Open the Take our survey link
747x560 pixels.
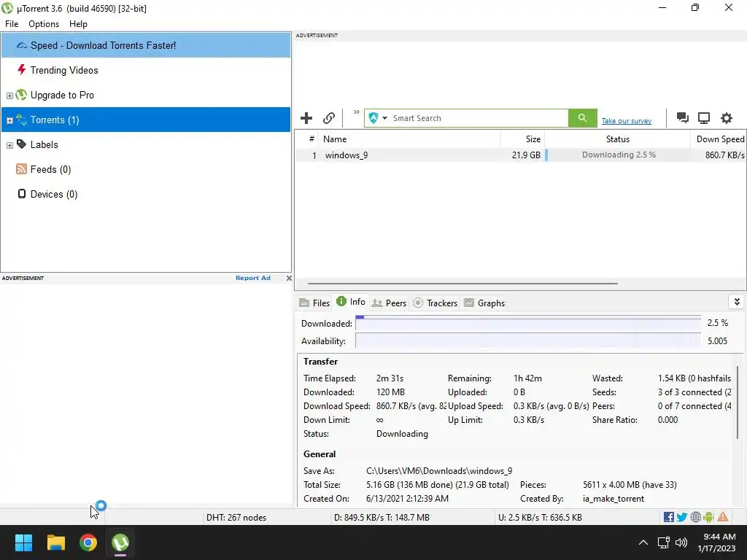click(626, 121)
